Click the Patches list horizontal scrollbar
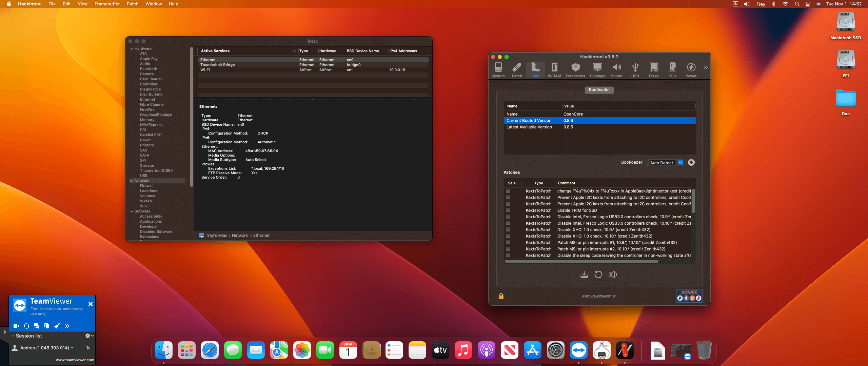 [581, 261]
